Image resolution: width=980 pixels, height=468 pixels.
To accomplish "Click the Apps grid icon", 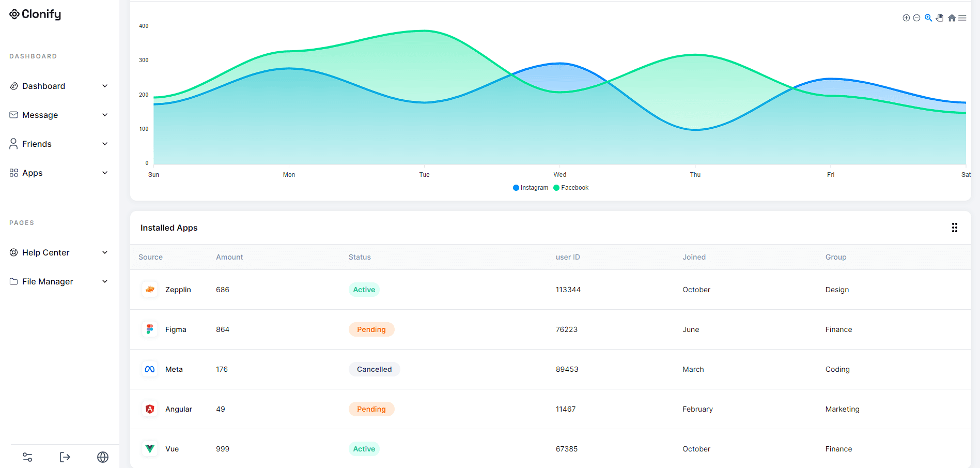I will click(x=14, y=173).
